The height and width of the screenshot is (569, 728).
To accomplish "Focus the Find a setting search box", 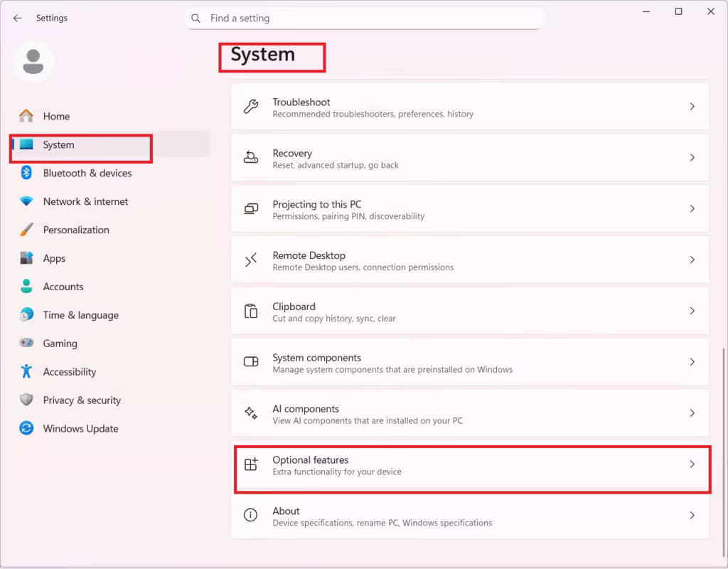I will pos(365,18).
